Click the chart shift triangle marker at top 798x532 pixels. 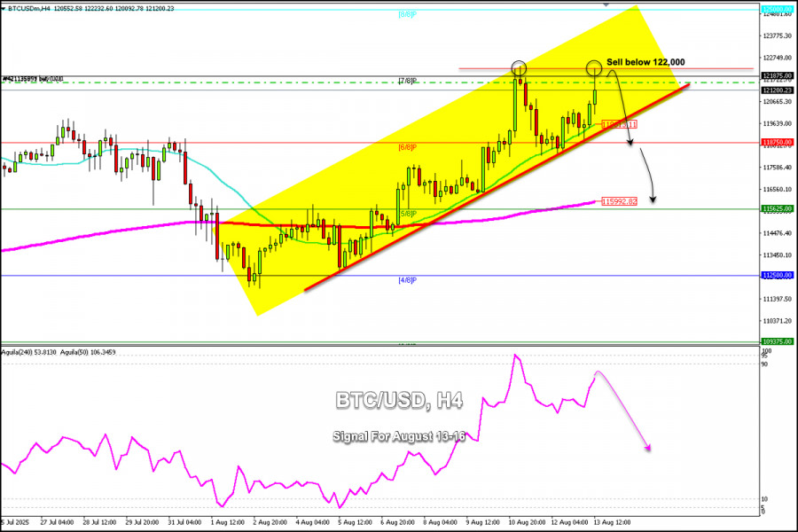pyautogui.click(x=605, y=4)
